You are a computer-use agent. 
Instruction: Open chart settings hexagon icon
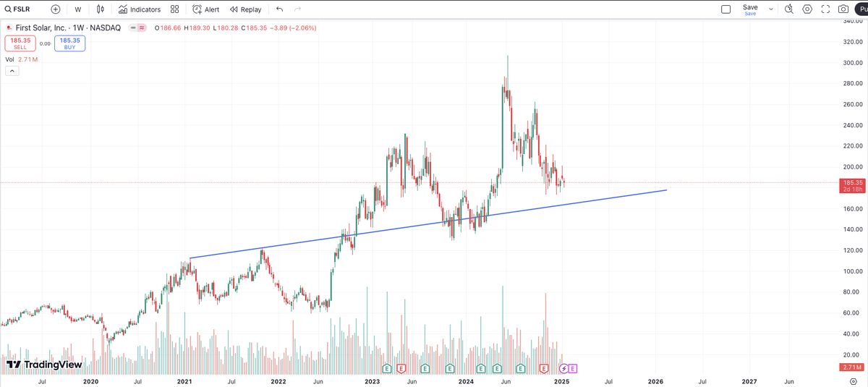807,9
